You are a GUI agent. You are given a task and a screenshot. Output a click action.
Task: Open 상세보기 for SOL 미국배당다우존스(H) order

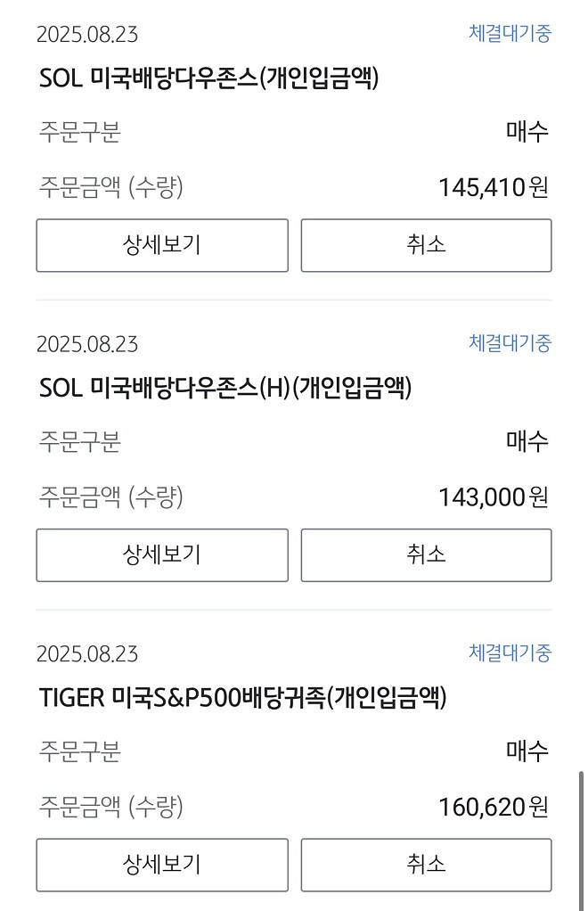pos(161,554)
